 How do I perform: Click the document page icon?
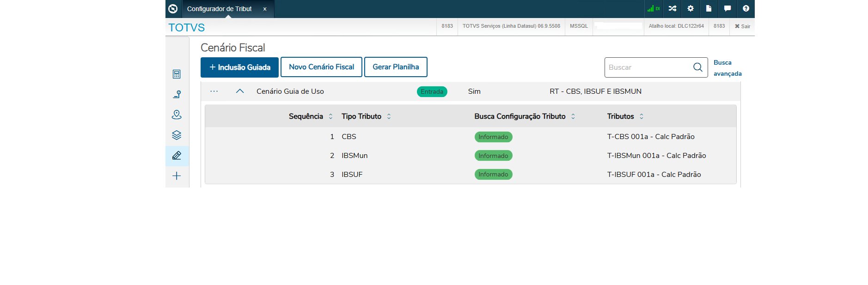click(709, 8)
